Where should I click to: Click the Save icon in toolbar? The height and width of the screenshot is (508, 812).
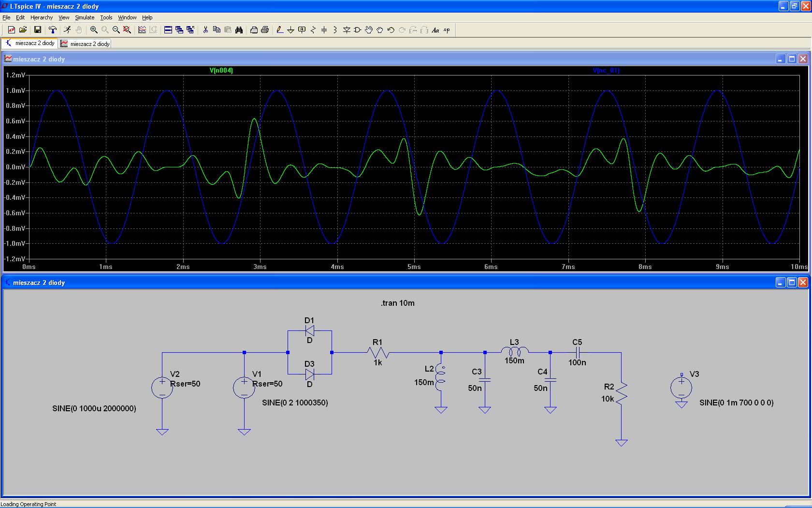click(37, 30)
